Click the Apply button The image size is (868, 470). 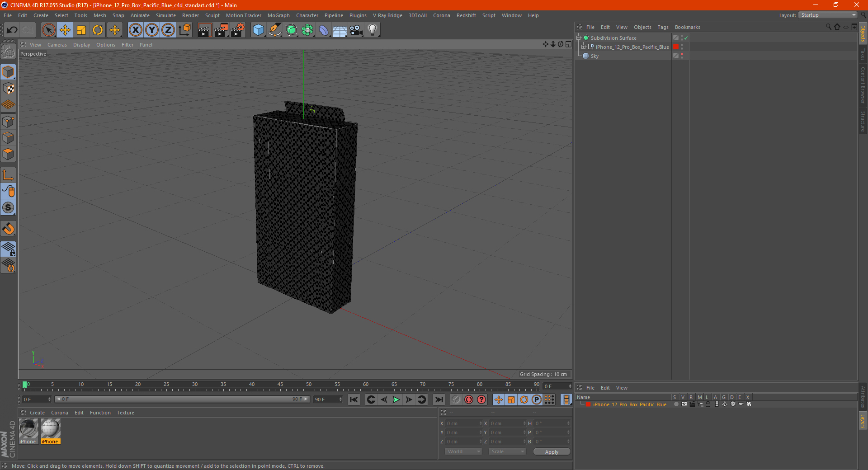[552, 451]
